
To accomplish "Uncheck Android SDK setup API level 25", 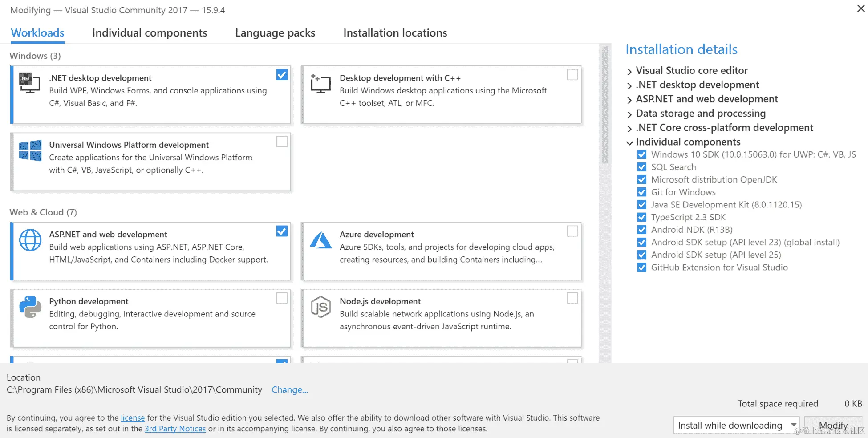I will click(x=641, y=255).
